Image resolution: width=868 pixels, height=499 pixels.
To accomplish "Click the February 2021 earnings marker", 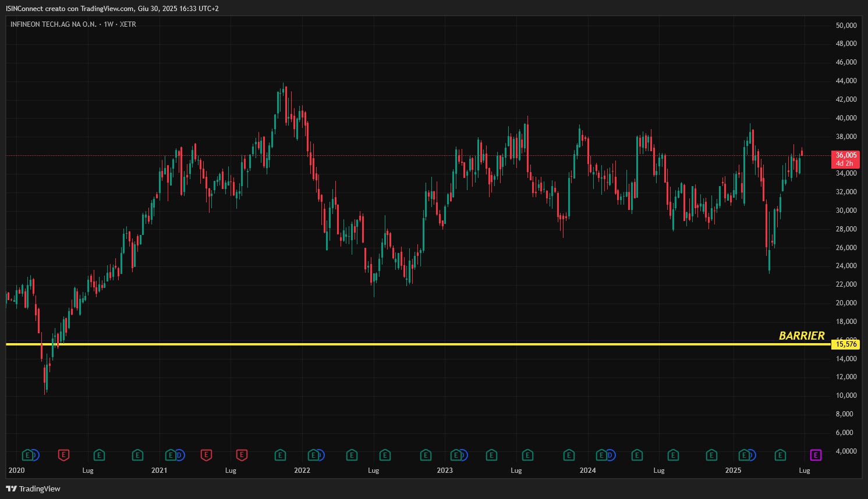I will coord(171,455).
